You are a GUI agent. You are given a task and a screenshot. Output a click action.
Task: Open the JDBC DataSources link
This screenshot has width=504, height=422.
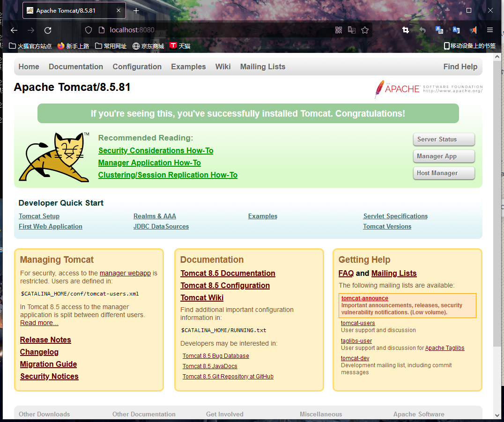coord(161,226)
